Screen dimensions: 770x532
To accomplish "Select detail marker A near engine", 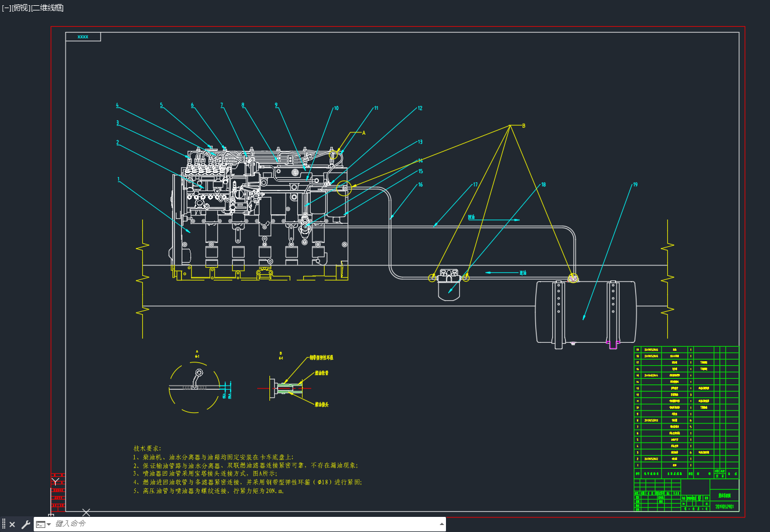I will [364, 133].
